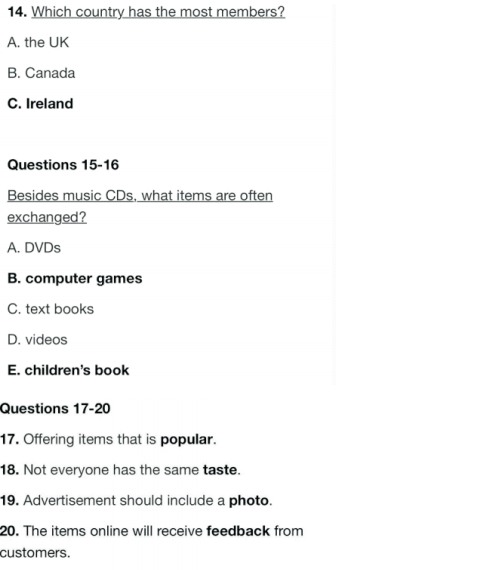Click the Questions 15-16 heading
The height and width of the screenshot is (570, 478).
(63, 165)
